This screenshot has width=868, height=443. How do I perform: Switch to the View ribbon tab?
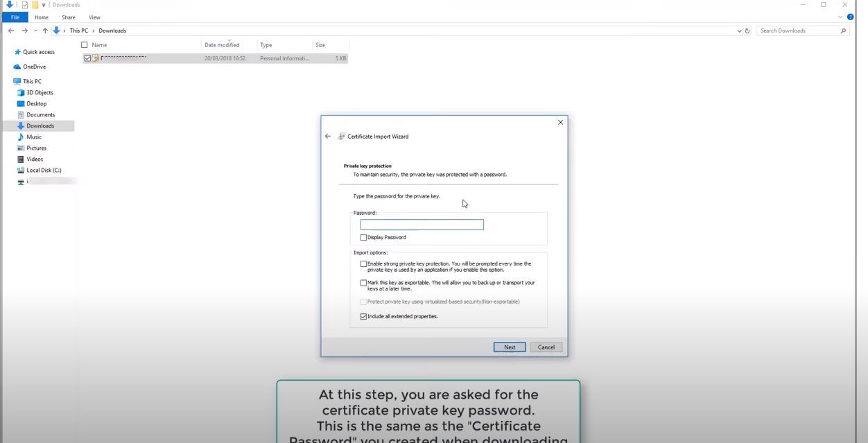(x=94, y=17)
